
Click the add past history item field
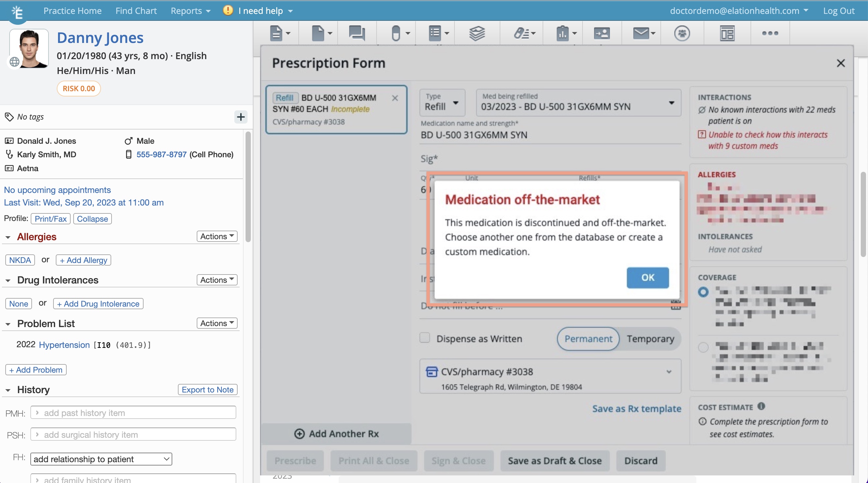133,413
